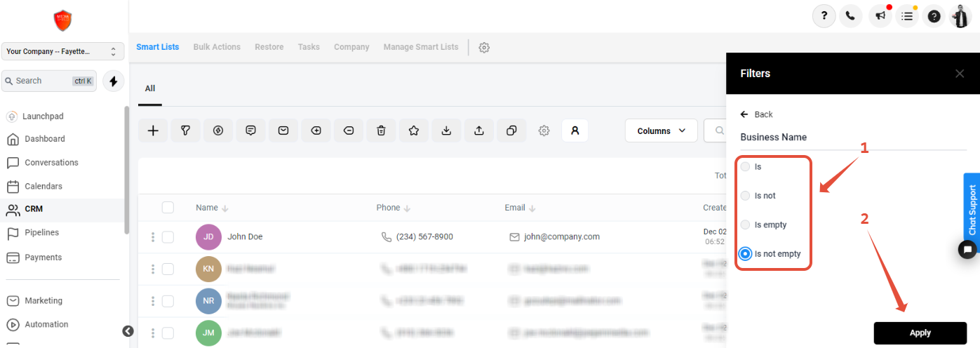Select the 'Is not empty' radio option
Viewport: 980px width, 348px height.
(x=745, y=253)
